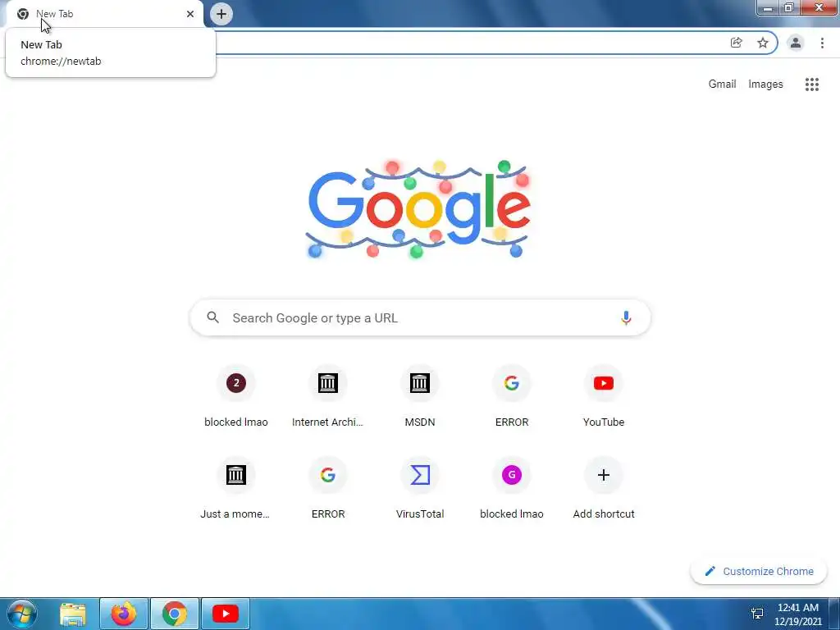Screen dimensions: 840x630
Task: Open the top-row ERROR shortcut
Action: click(512, 397)
